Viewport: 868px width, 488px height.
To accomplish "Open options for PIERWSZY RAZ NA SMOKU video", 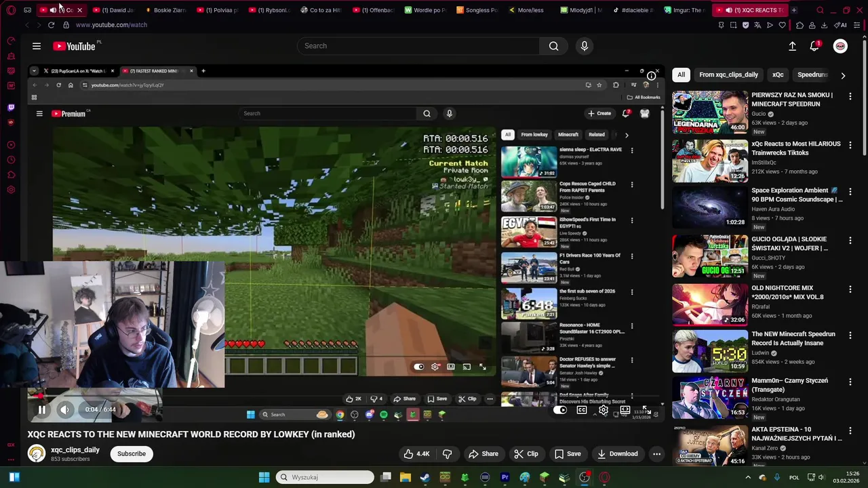I will [x=850, y=96].
